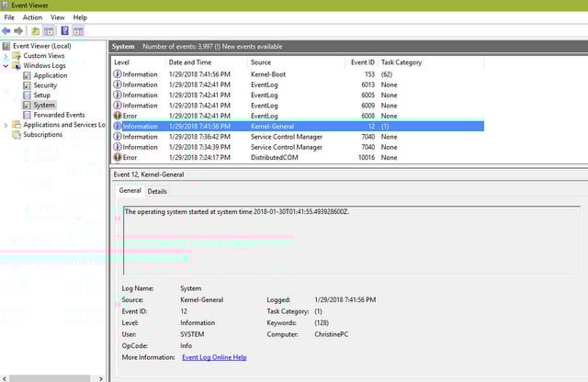This screenshot has width=588, height=382.
Task: Toggle the Show/Hide Action Pane icon
Action: (78, 31)
